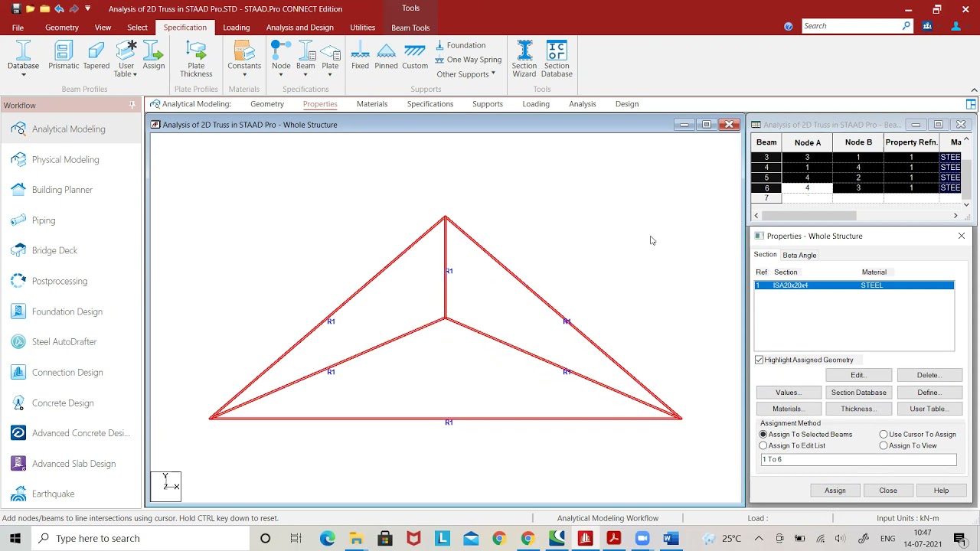
Task: Go to Supports modeling page
Action: pyautogui.click(x=488, y=104)
